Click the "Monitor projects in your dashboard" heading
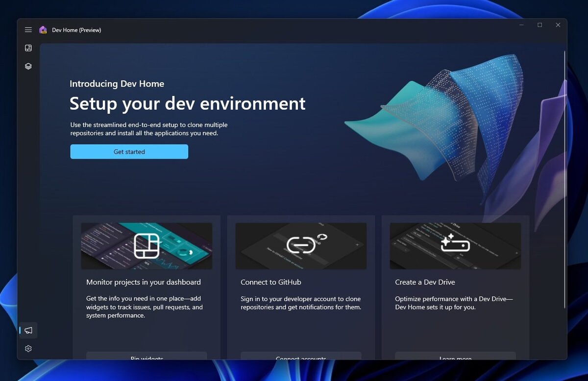This screenshot has width=588, height=381. pyautogui.click(x=144, y=282)
